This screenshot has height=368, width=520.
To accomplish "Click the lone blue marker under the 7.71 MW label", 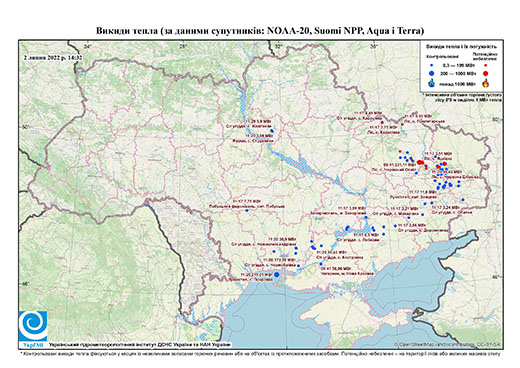I will 247,211.
